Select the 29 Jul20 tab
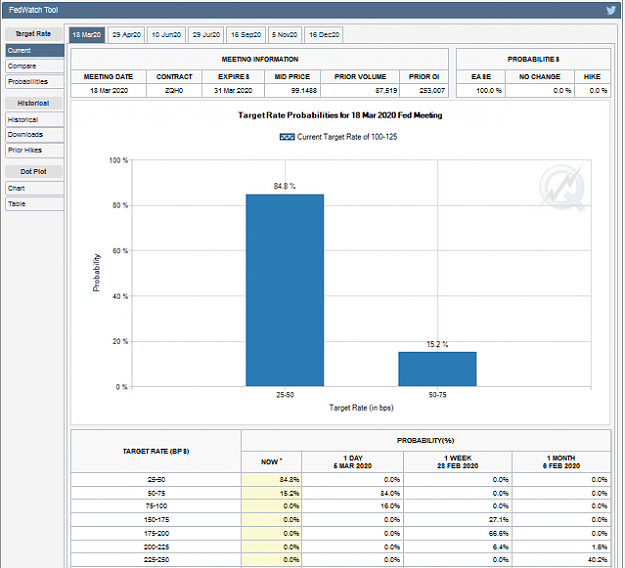This screenshot has height=568, width=625. (x=206, y=35)
